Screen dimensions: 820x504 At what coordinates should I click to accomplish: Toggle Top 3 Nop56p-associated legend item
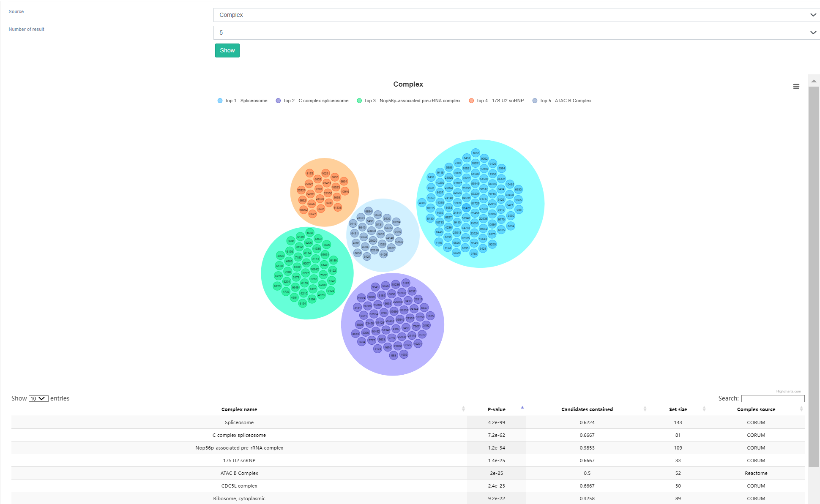tap(412, 101)
